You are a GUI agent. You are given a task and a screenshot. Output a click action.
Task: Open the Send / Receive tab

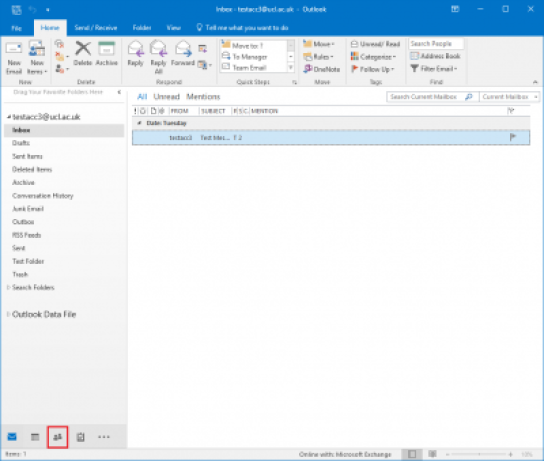click(96, 28)
